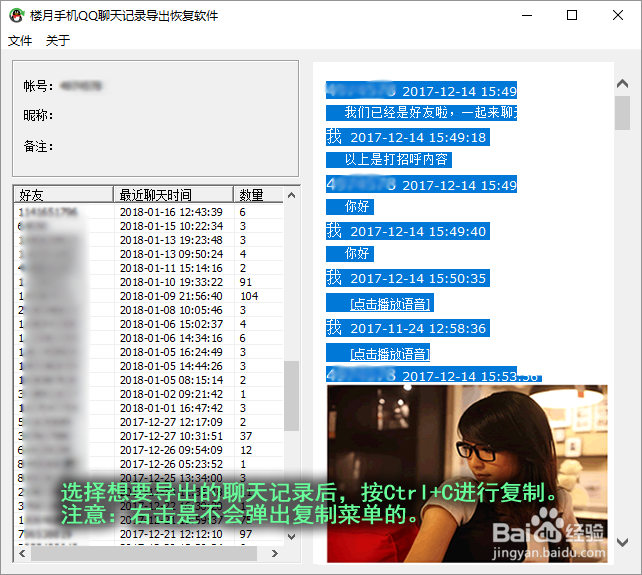The width and height of the screenshot is (642, 575).
Task: Select row with time 2018-01-01 16:47:42
Action: (x=149, y=408)
